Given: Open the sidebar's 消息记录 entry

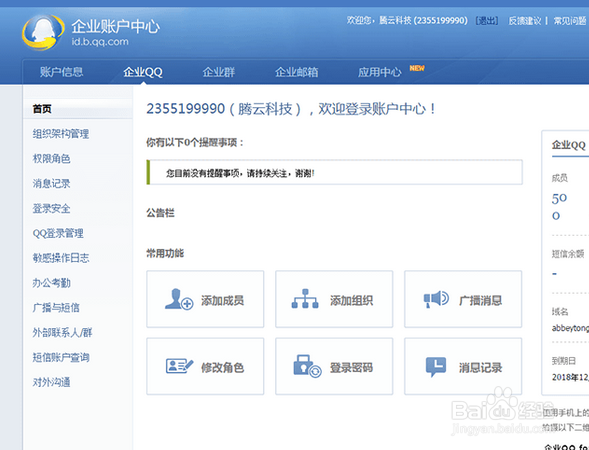Looking at the screenshot, I should point(51,183).
